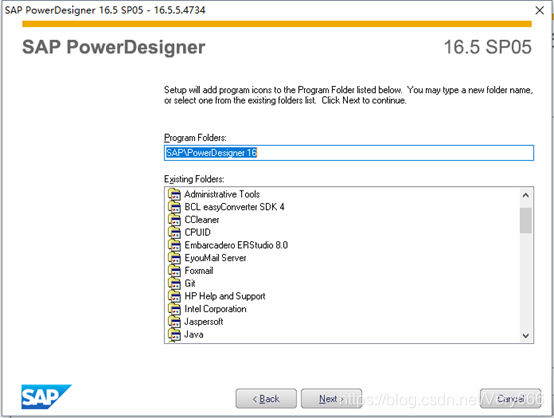Choose "Embarcadero ERStudio 8.0" folder name
The image size is (554, 418).
point(236,245)
